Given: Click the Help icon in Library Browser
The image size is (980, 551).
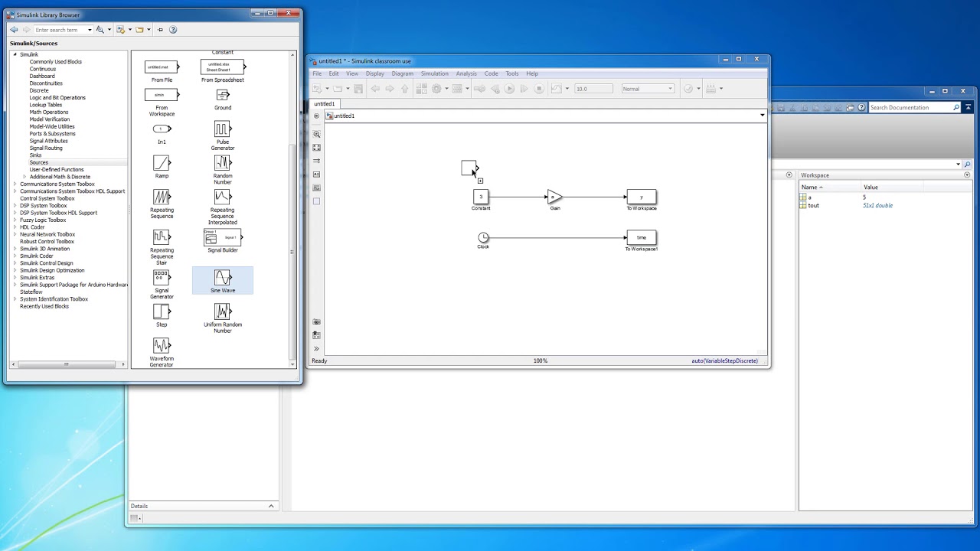Looking at the screenshot, I should (x=172, y=30).
